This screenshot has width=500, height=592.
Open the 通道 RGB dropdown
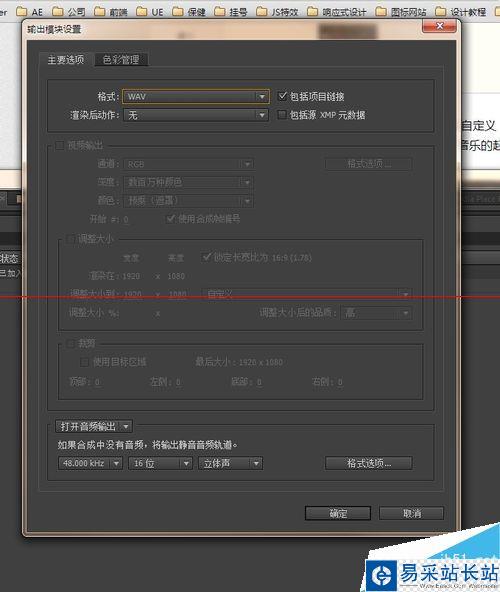188,164
